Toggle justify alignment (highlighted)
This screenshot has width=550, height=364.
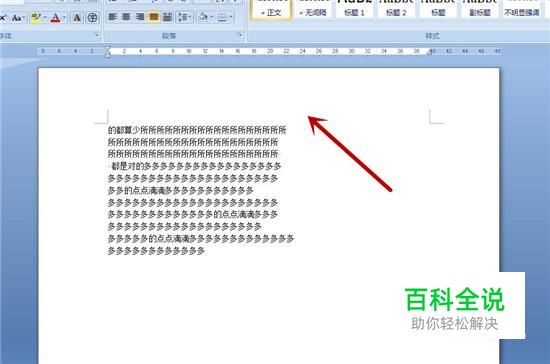[153, 16]
